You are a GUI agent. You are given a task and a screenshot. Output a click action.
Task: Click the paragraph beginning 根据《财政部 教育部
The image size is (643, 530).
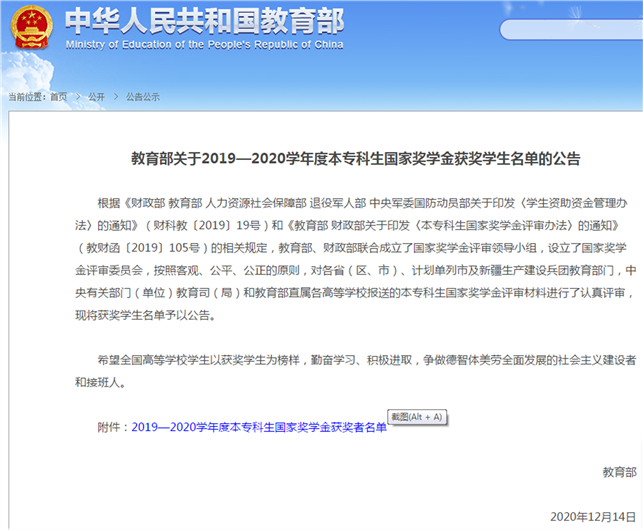click(x=356, y=259)
